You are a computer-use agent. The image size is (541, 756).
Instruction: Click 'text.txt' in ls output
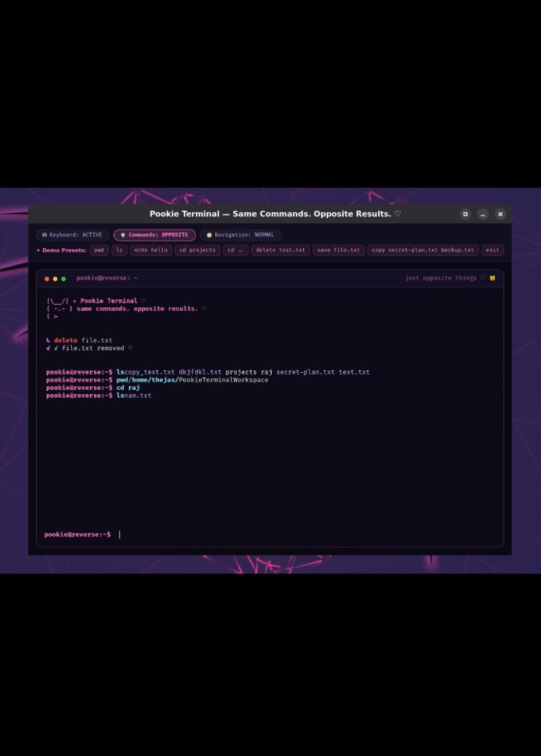pos(354,371)
